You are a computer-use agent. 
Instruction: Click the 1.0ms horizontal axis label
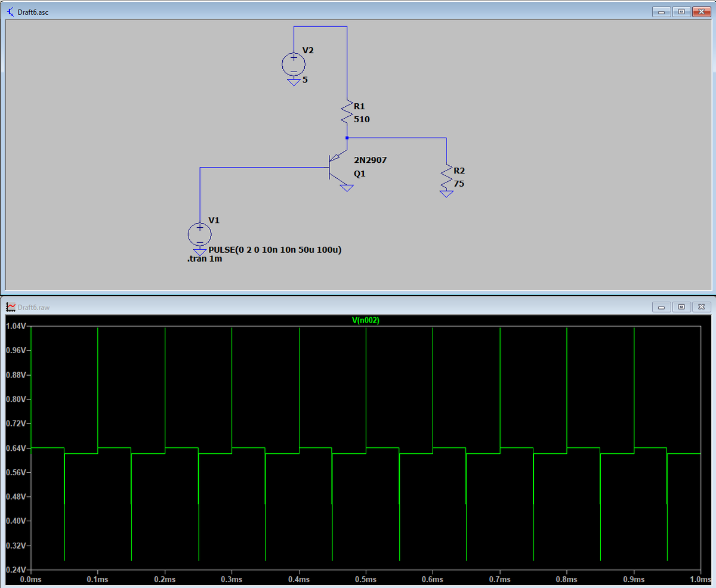point(700,579)
